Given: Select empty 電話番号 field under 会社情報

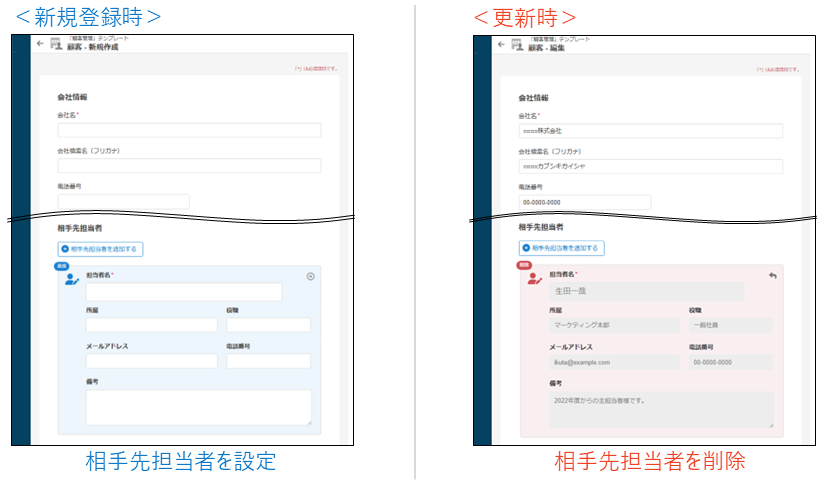Looking at the screenshot, I should 123,202.
